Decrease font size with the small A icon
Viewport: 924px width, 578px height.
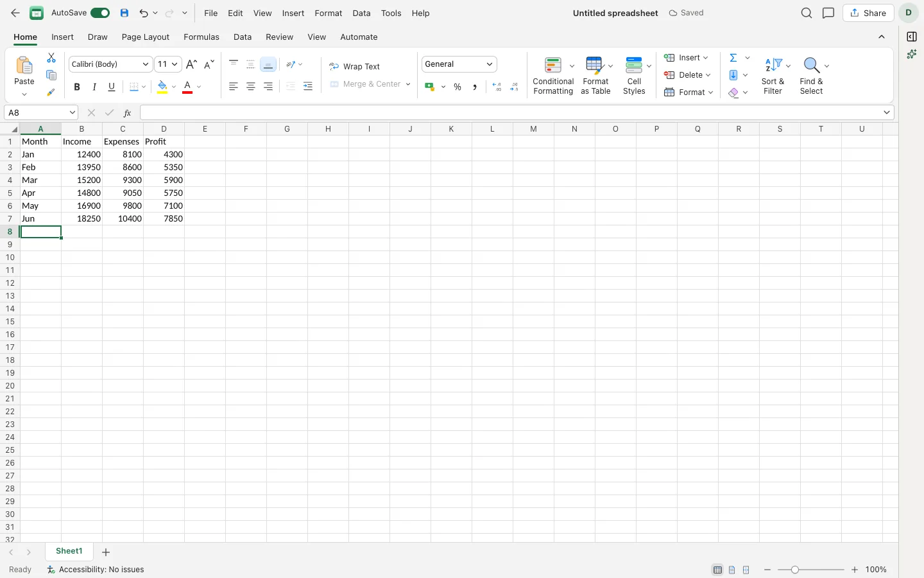pyautogui.click(x=209, y=64)
